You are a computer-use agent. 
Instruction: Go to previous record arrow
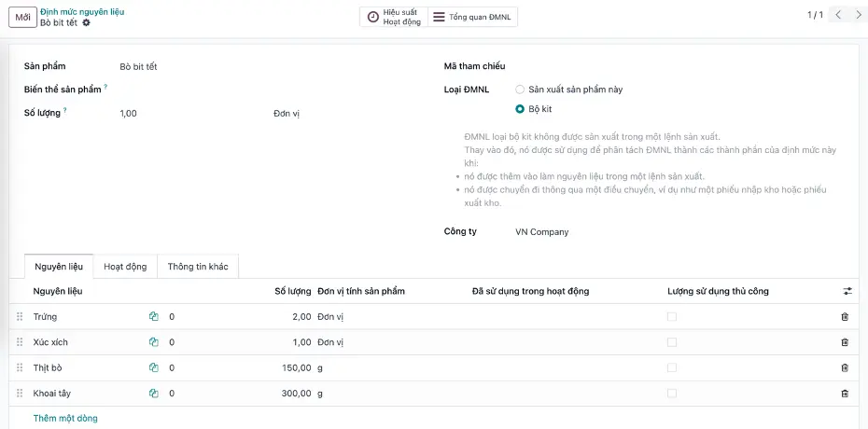(837, 15)
